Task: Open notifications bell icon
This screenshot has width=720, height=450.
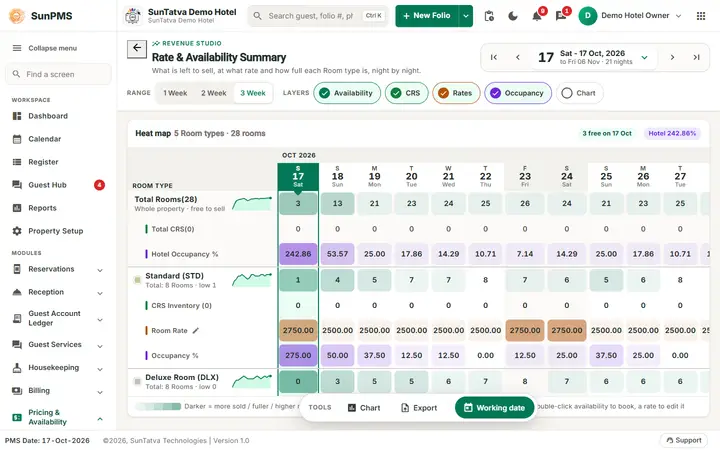Action: (x=537, y=16)
